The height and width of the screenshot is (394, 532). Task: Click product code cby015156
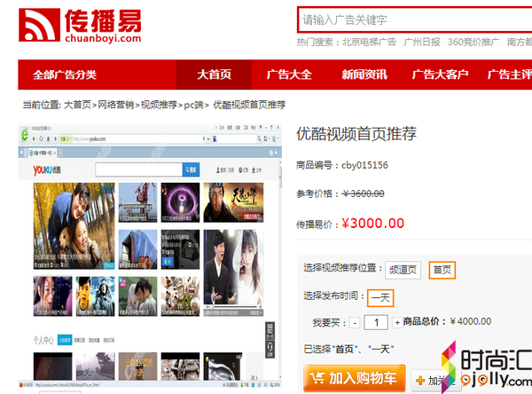click(x=364, y=165)
